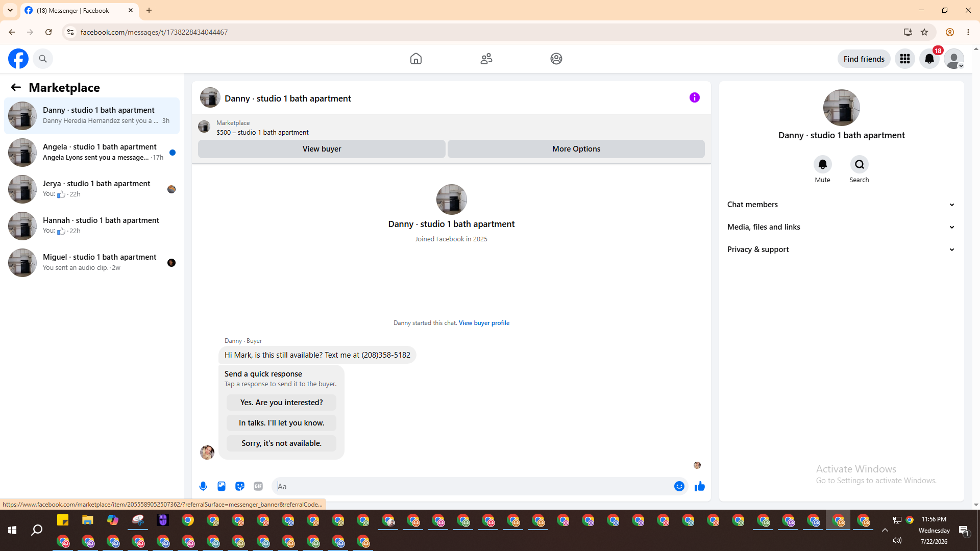The width and height of the screenshot is (980, 551).
Task: Click Danny's avatar beside the quick responses
Action: (x=207, y=453)
